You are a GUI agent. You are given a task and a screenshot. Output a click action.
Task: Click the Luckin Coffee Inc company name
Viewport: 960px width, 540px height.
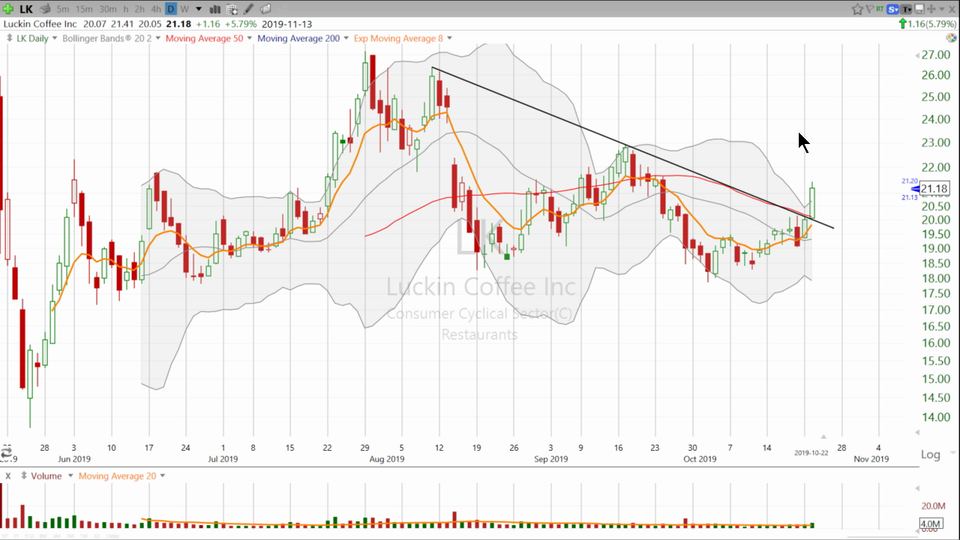point(40,24)
